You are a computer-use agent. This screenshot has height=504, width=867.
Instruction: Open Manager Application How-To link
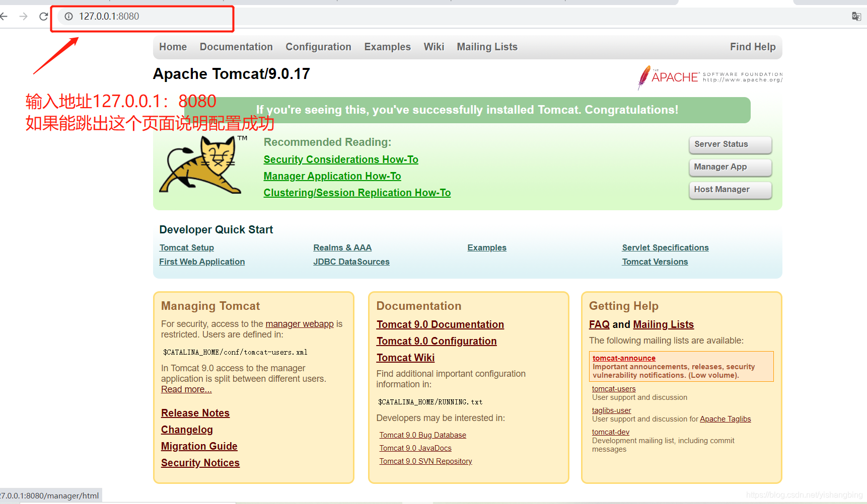coord(332,176)
